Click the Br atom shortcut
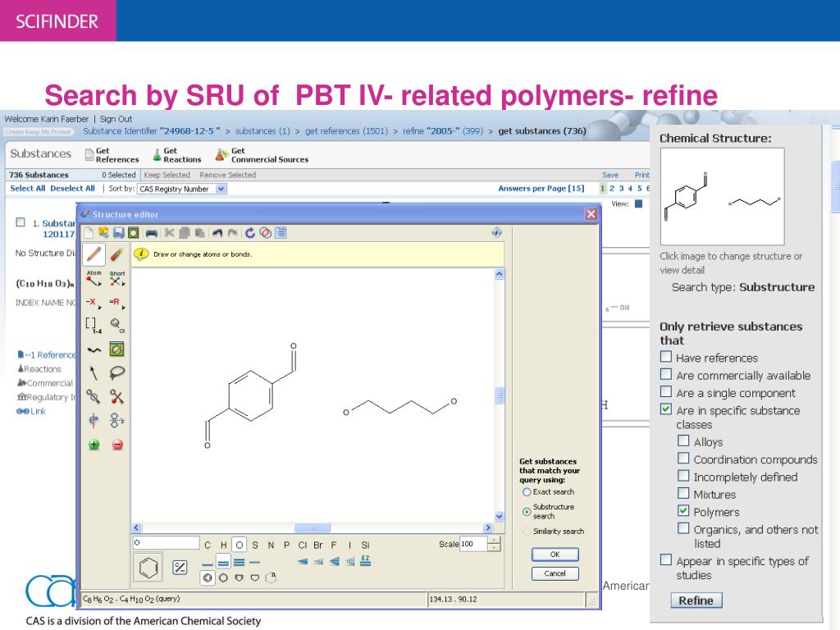The height and width of the screenshot is (630, 840). click(318, 546)
